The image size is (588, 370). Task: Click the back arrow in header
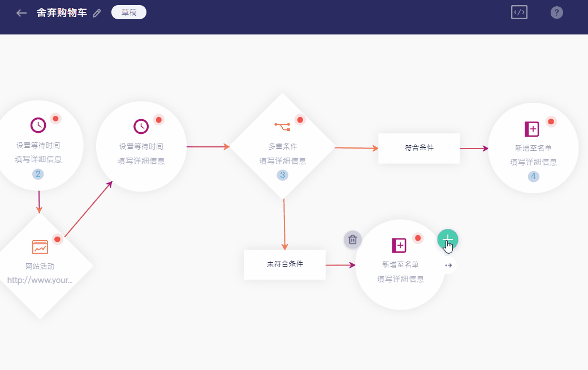pos(21,13)
